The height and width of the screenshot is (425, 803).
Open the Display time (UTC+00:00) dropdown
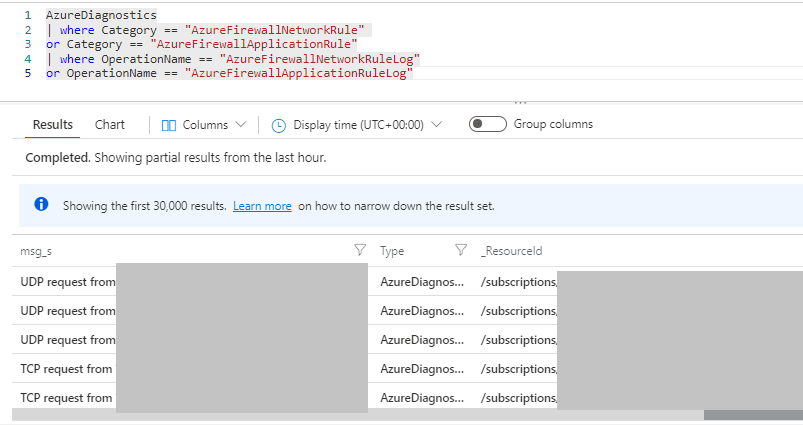click(358, 125)
